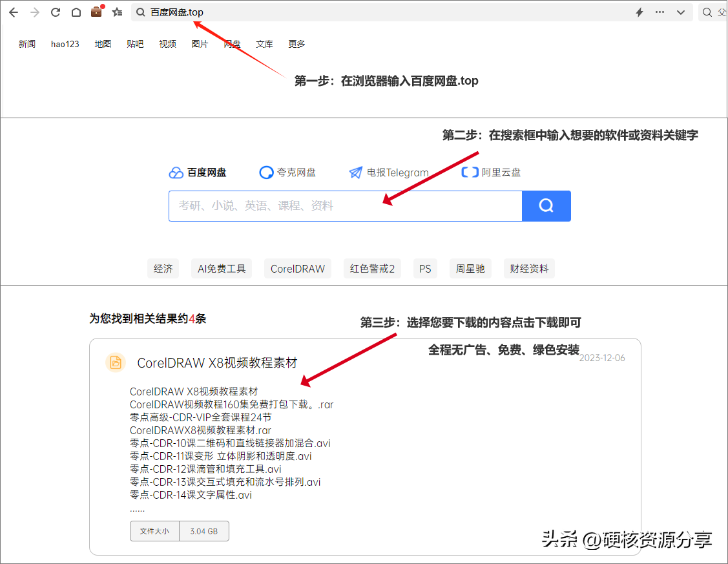Open the 视频 navigation link
The width and height of the screenshot is (728, 564).
167,44
